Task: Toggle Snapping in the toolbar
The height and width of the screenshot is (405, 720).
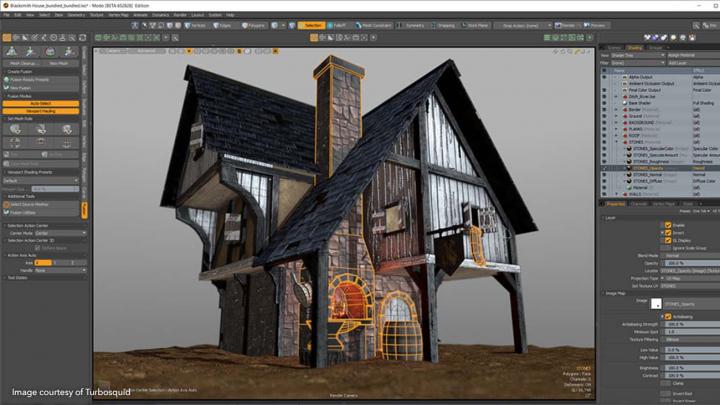Action: click(x=443, y=25)
